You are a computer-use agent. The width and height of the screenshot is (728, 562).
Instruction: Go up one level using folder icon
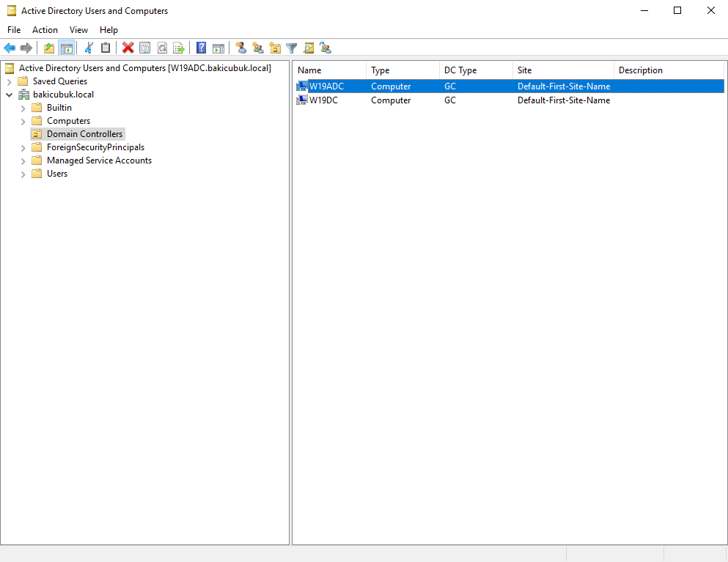[x=49, y=48]
